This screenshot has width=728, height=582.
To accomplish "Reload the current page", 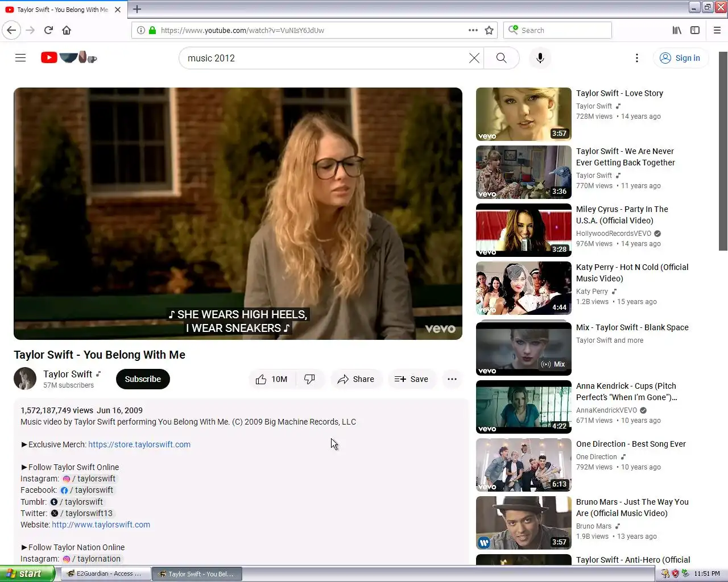I will coord(48,30).
